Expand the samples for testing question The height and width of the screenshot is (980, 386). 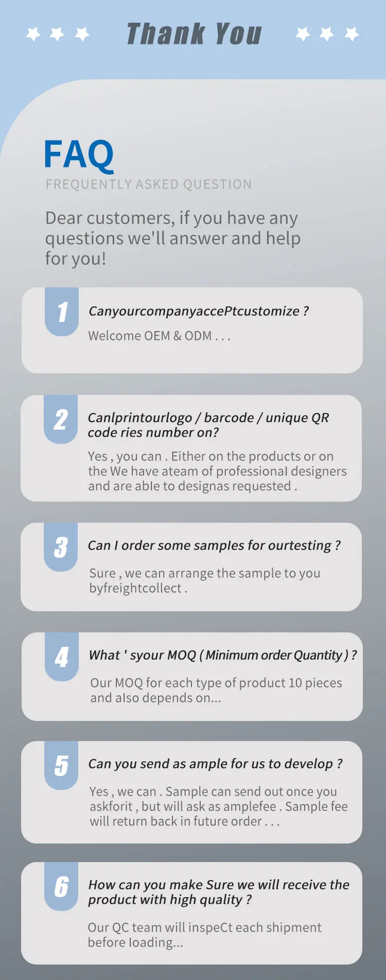click(x=214, y=545)
